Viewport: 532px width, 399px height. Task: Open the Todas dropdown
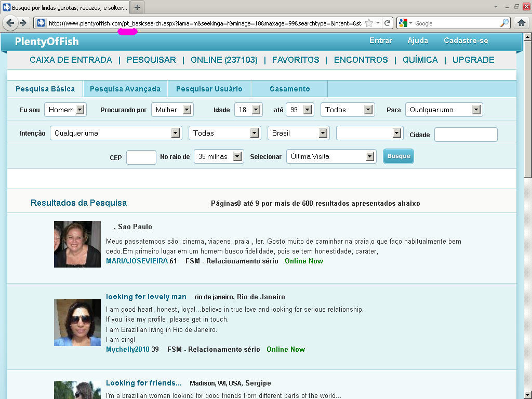tap(224, 133)
